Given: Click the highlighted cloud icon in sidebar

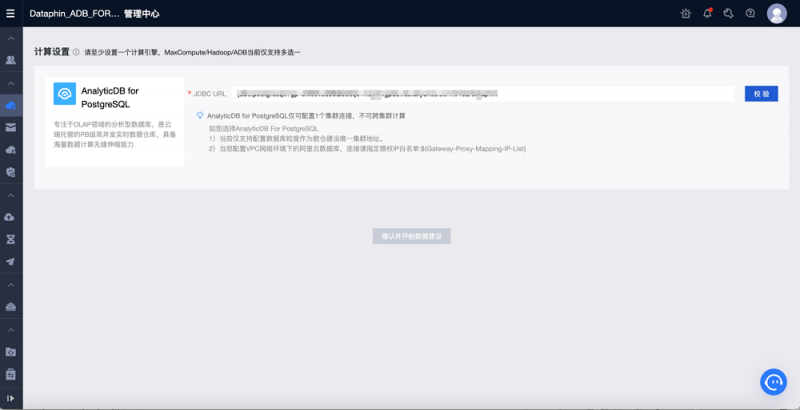Looking at the screenshot, I should [x=11, y=105].
